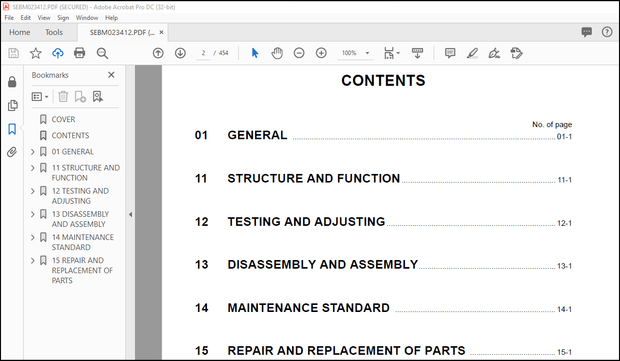
Task: Click MAINTENANCE STANDARD contents entry
Action: [308, 308]
